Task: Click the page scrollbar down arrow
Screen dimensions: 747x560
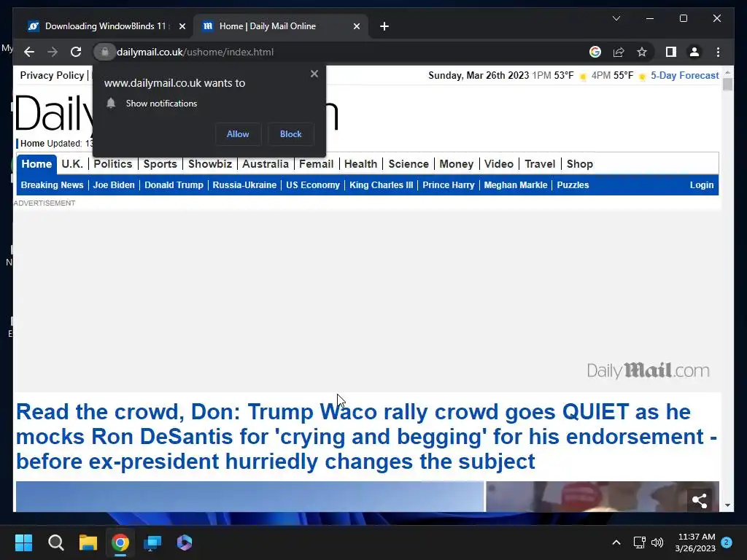Action: tap(727, 505)
